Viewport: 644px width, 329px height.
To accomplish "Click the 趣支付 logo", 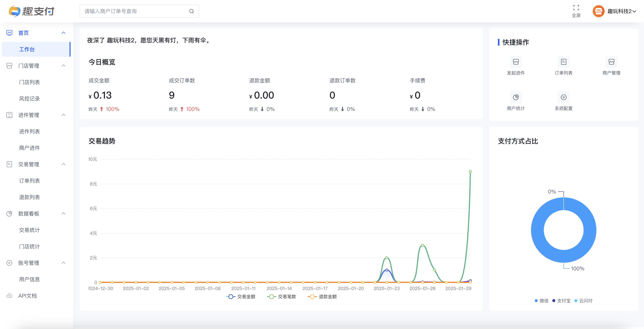I will click(x=32, y=11).
